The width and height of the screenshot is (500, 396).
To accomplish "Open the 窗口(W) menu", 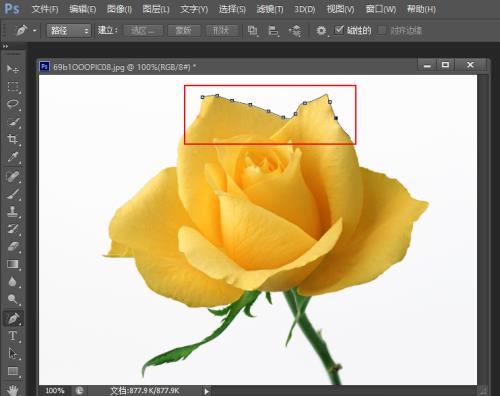I will [x=381, y=9].
